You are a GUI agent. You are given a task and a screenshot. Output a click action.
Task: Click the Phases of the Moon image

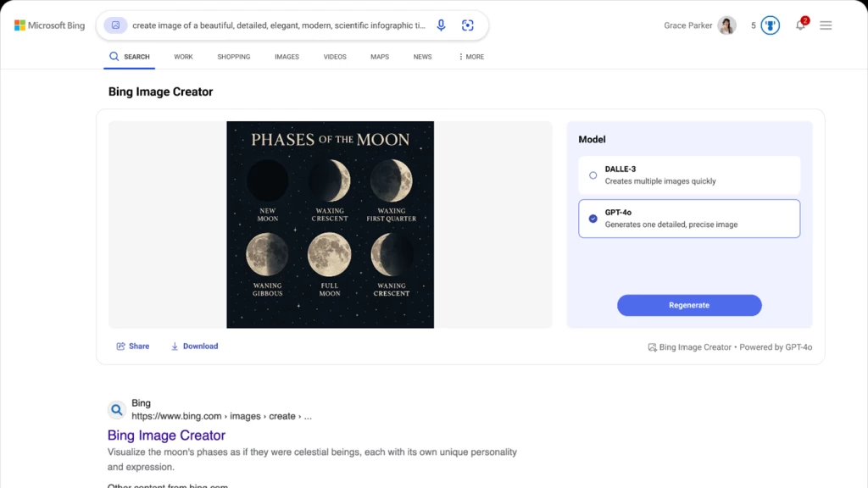tap(330, 225)
